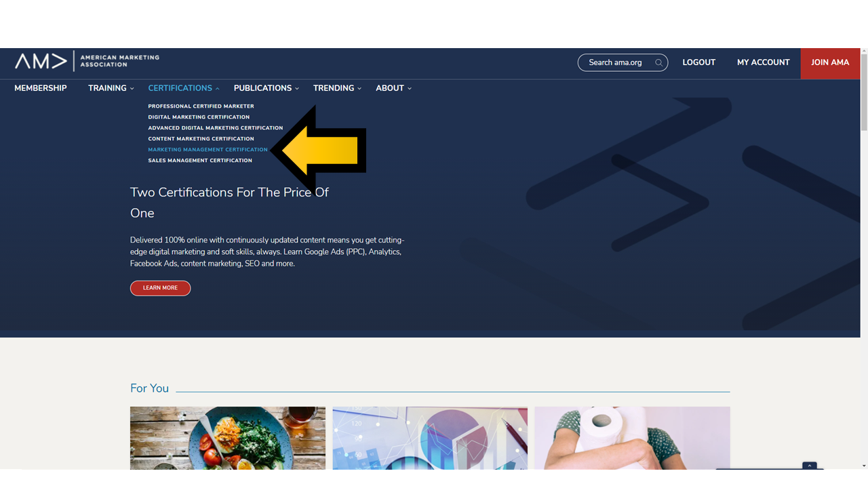Select Digital Marketing Certification menu entry
The height and width of the screenshot is (488, 868).
199,117
